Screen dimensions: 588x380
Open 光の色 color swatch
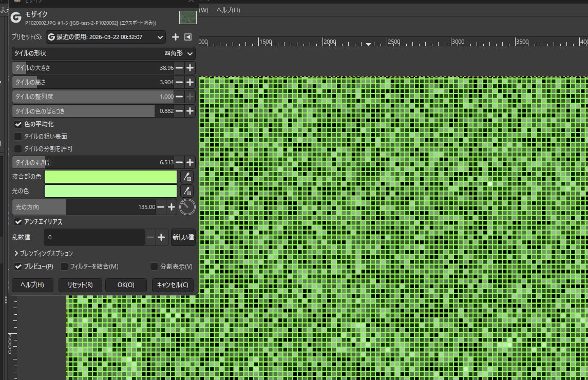pyautogui.click(x=111, y=191)
